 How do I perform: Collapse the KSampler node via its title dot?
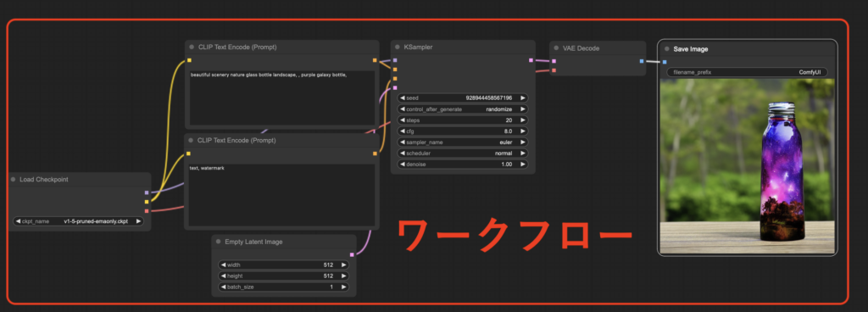[x=398, y=47]
